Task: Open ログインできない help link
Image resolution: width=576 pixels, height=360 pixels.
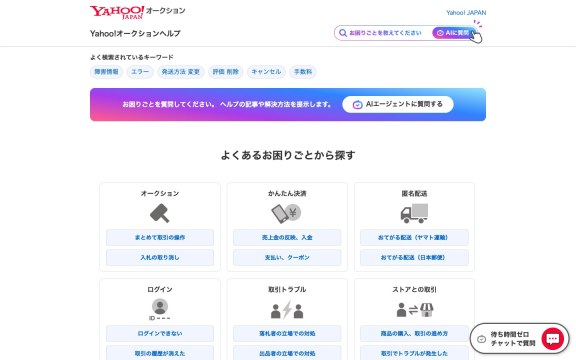Action: click(x=160, y=334)
